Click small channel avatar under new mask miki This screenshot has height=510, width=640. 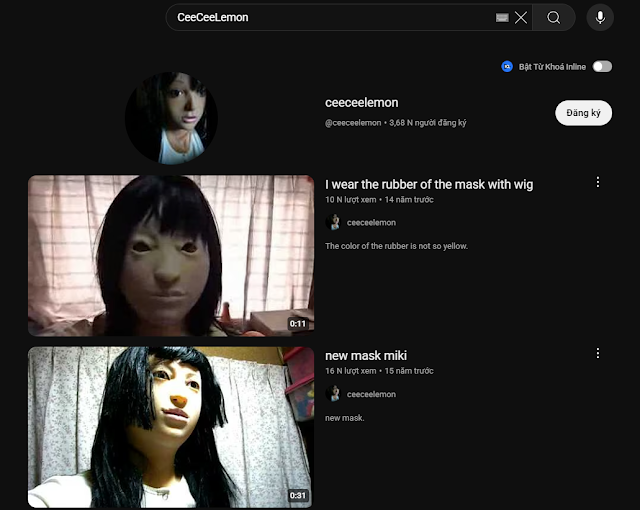(333, 394)
